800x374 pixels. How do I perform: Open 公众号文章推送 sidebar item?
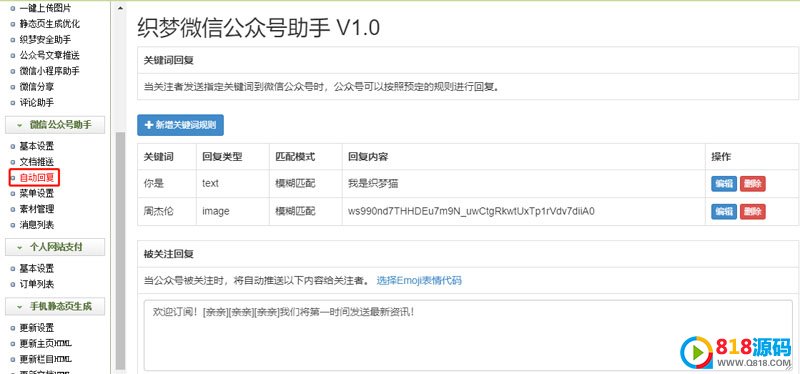tap(49, 55)
